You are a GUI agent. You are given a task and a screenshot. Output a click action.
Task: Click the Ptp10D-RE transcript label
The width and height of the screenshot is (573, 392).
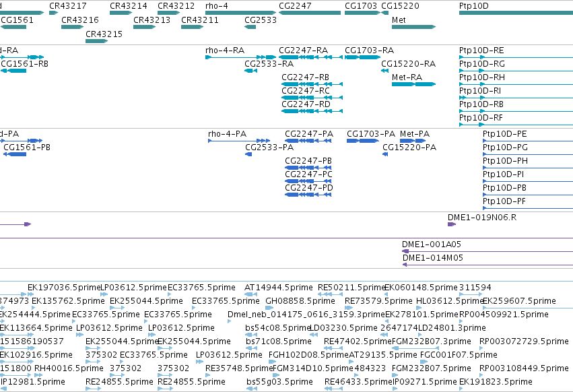pos(481,50)
